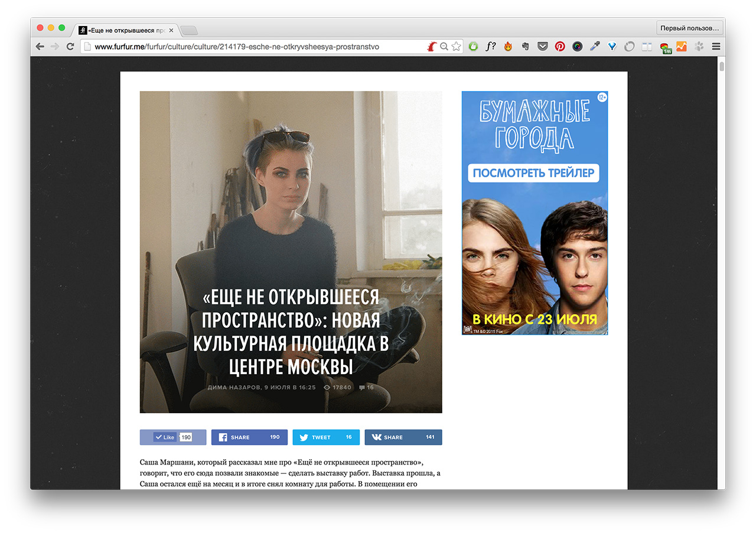Click the gray paw print extension
Image resolution: width=756 pixels, height=533 pixels.
point(699,46)
